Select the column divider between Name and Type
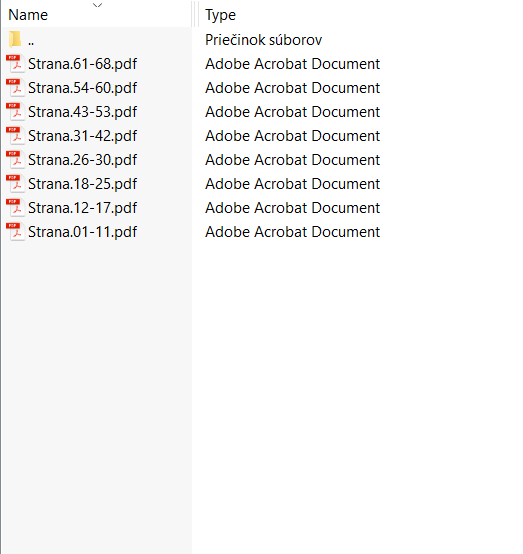This screenshot has width=523, height=554. click(195, 14)
